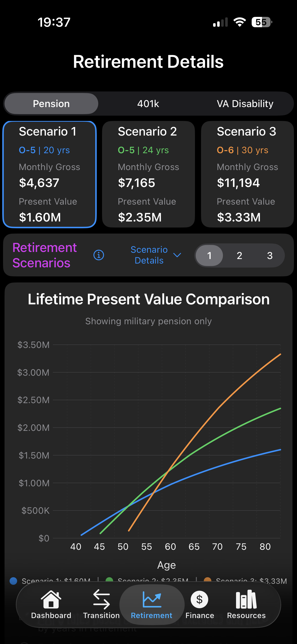Collapse the Scenario Details chevron
Image resolution: width=297 pixels, height=644 pixels.
pyautogui.click(x=177, y=255)
